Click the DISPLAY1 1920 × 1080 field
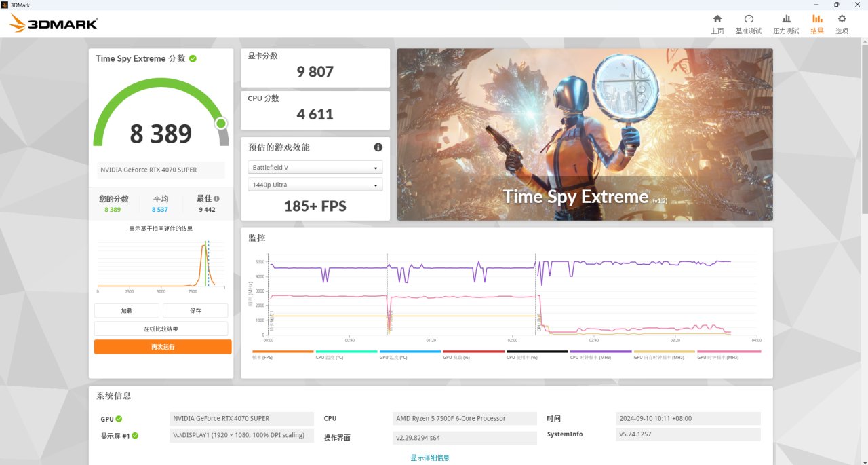The width and height of the screenshot is (868, 465). point(241,436)
